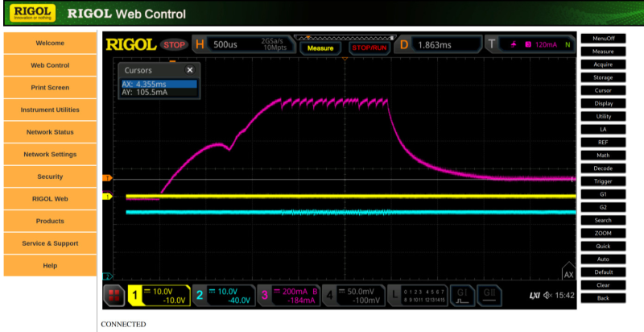Click the H horizontal timebase icon

click(x=200, y=45)
